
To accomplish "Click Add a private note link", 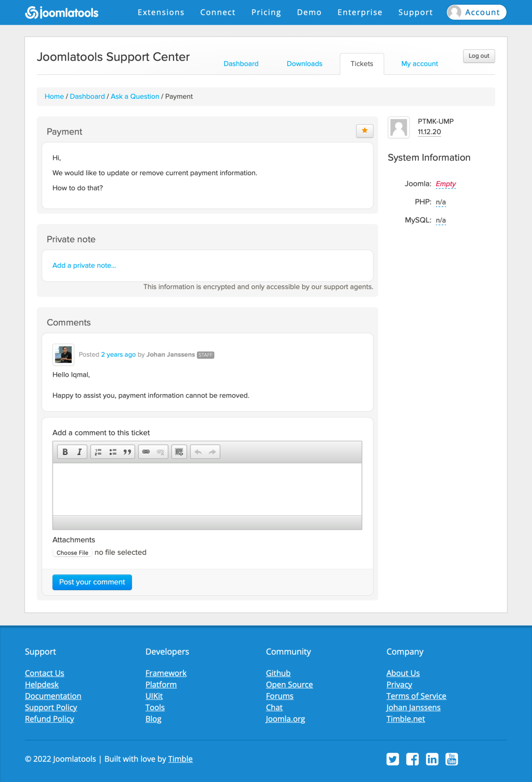I will click(x=84, y=266).
